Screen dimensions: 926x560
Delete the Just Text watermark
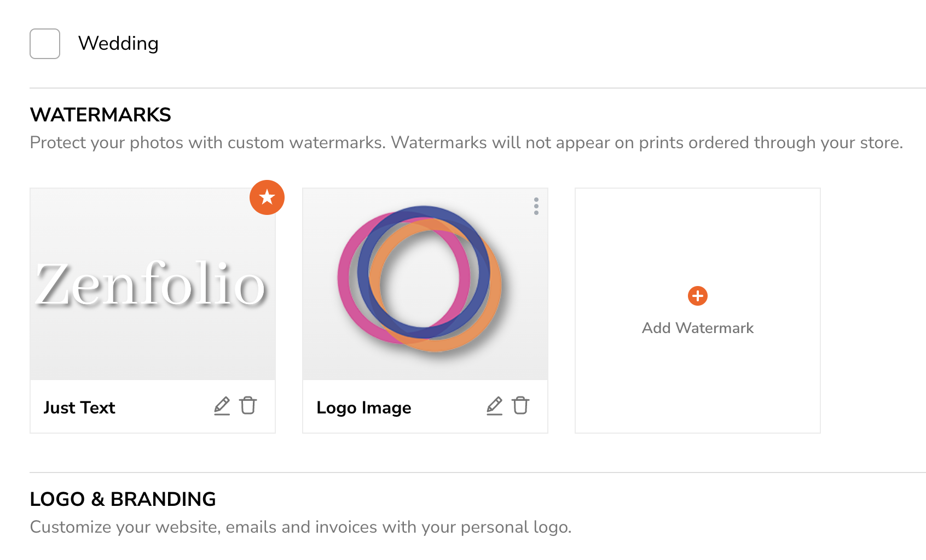[x=248, y=406]
